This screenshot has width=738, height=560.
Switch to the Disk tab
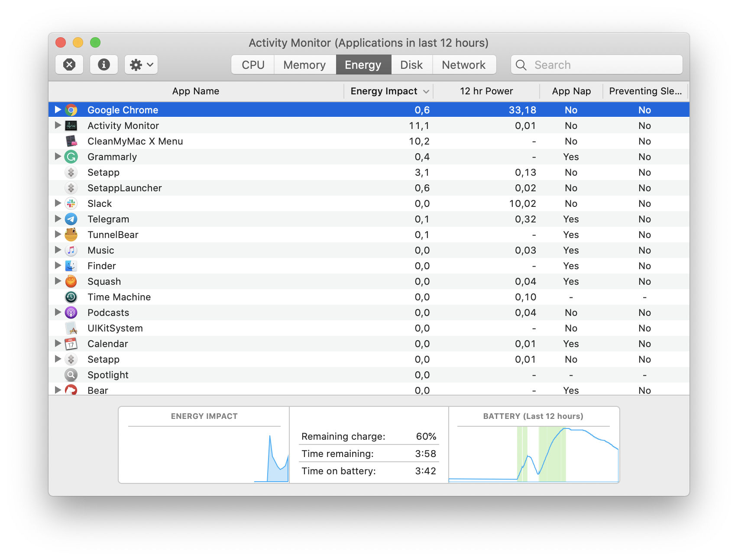(411, 64)
